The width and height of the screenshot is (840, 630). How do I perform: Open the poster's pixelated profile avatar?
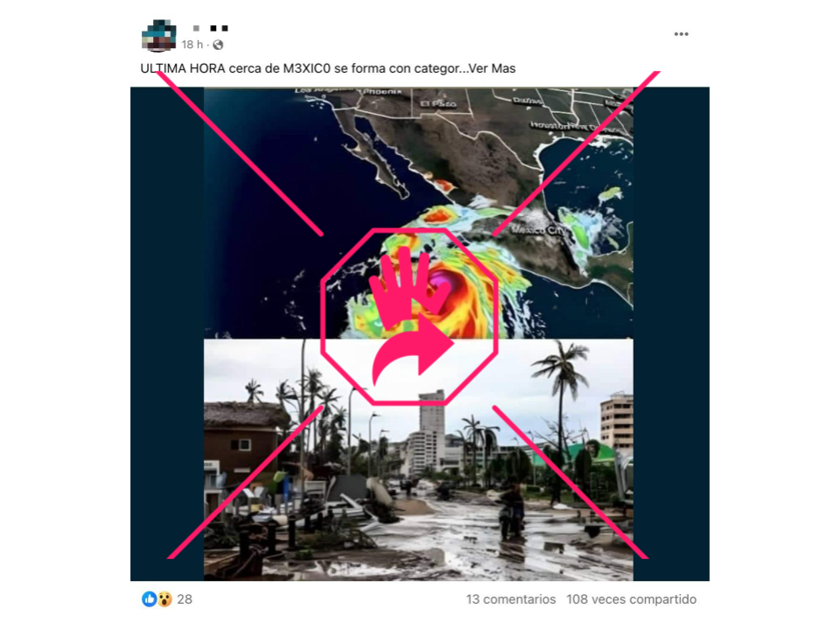[x=158, y=35]
